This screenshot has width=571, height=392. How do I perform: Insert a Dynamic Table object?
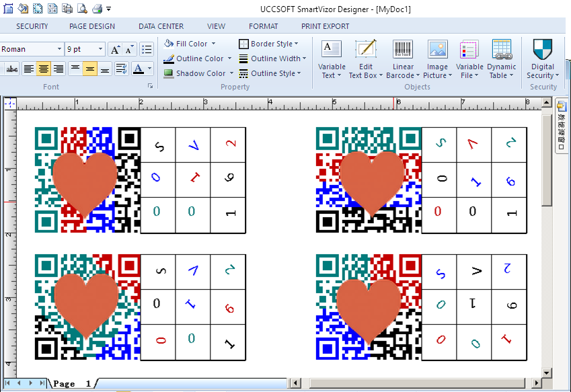[x=502, y=59]
